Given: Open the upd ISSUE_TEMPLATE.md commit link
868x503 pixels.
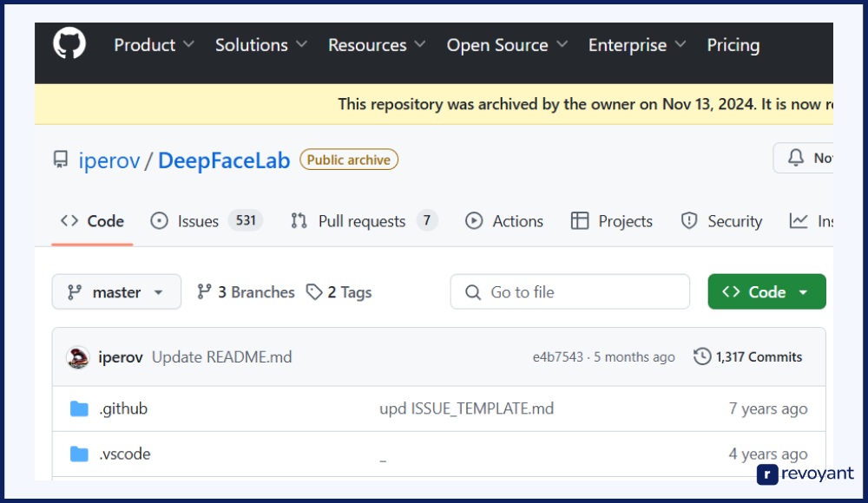Looking at the screenshot, I should tap(467, 408).
